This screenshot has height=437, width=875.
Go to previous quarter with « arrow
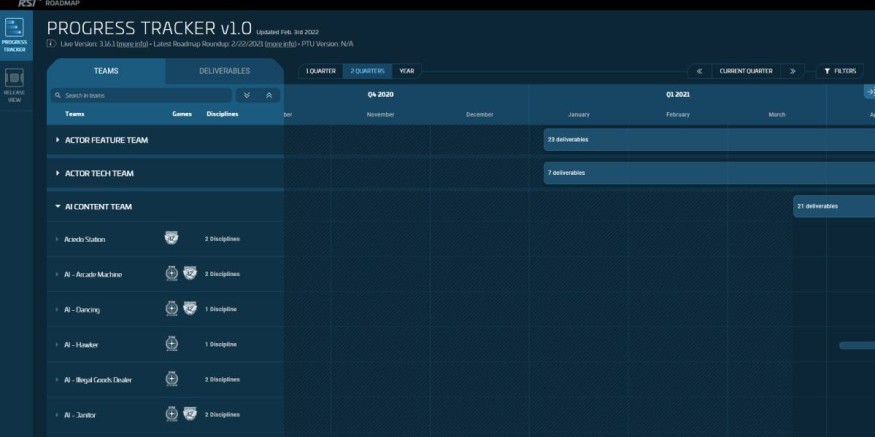click(x=699, y=71)
